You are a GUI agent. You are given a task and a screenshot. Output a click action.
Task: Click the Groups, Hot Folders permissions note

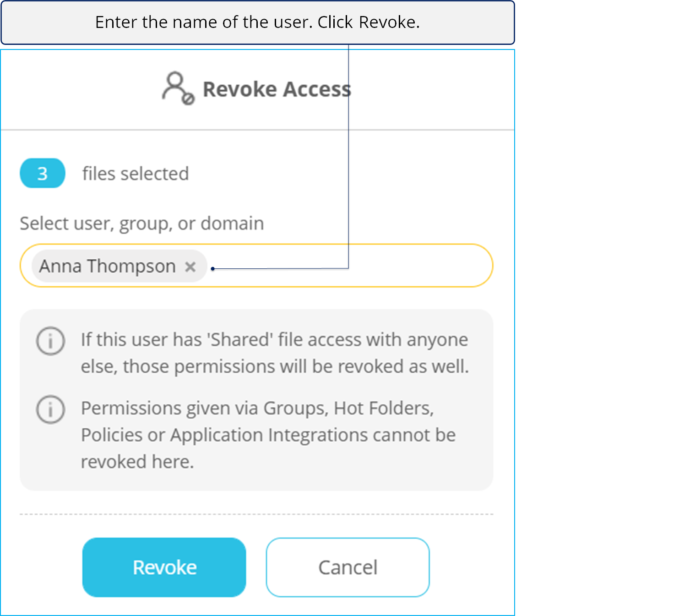coord(268,435)
